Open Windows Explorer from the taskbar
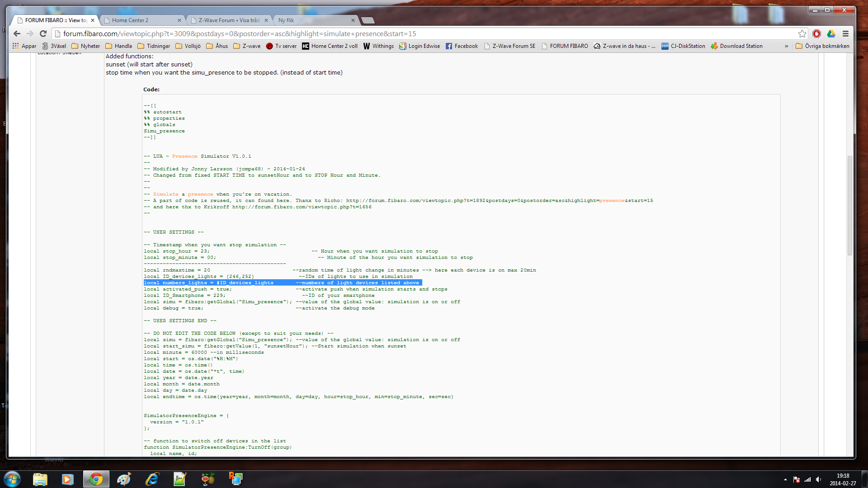 pyautogui.click(x=40, y=479)
